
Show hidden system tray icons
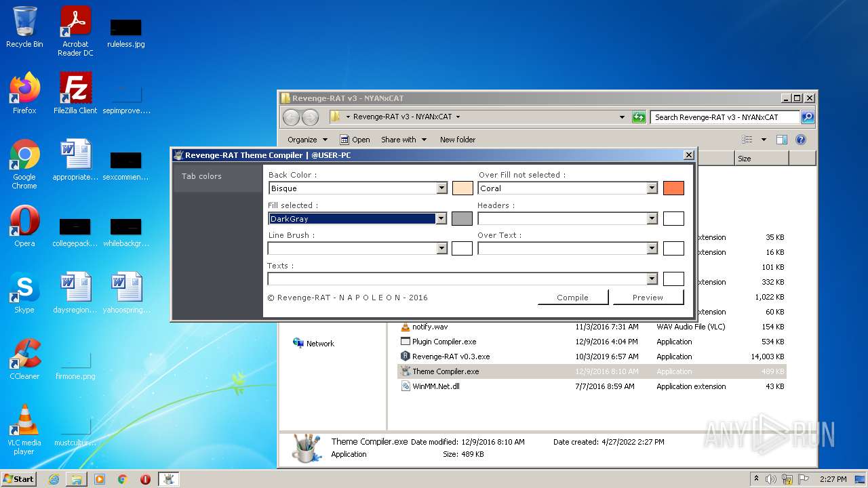click(756, 479)
